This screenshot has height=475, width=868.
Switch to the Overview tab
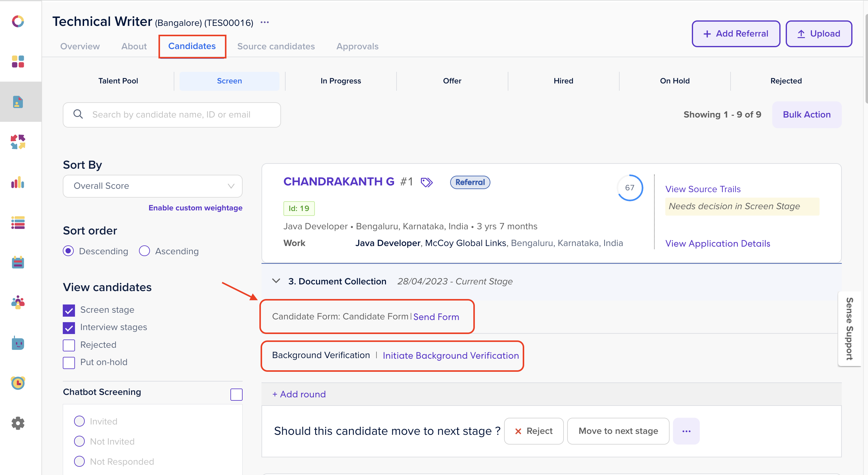click(x=80, y=47)
